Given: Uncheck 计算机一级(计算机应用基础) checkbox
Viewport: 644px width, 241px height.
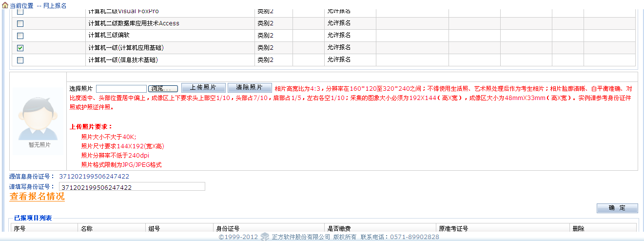Looking at the screenshot, I should [20, 48].
